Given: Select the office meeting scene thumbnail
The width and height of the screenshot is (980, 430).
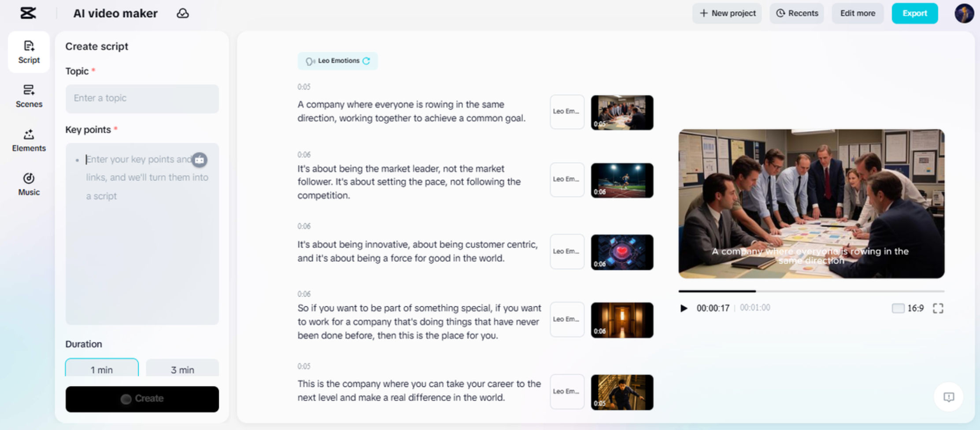Looking at the screenshot, I should (x=622, y=112).
